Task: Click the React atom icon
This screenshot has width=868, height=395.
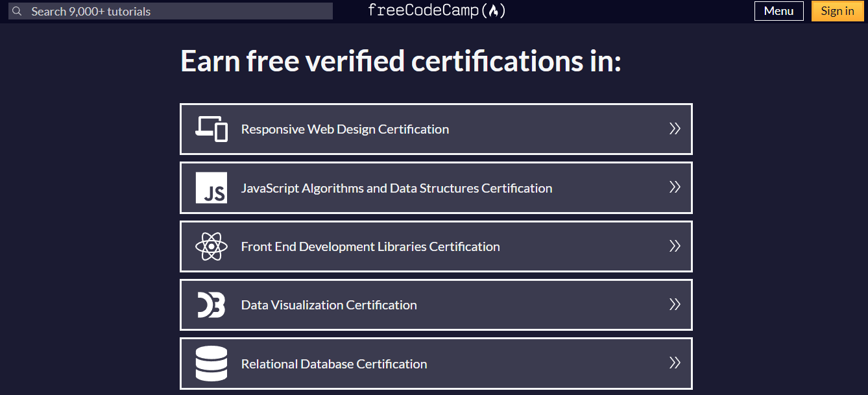Action: tap(211, 246)
